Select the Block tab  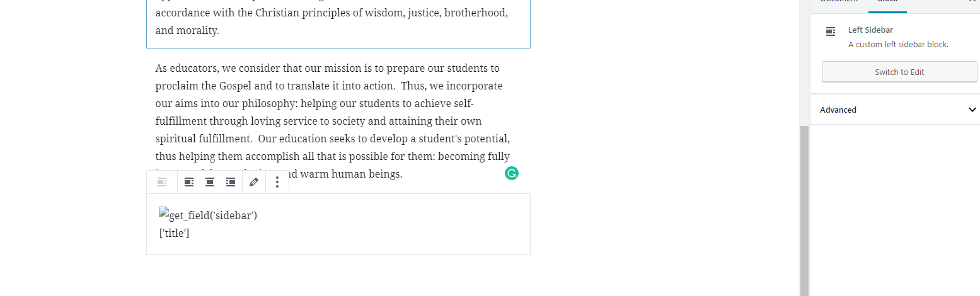tap(887, 3)
